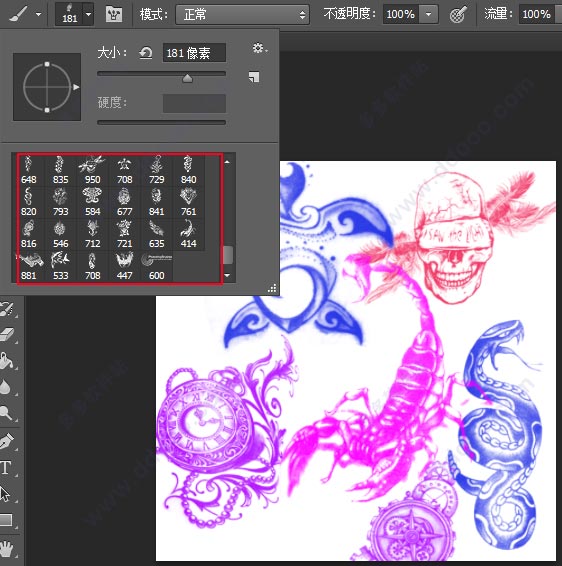Select the 712 brush preset
The image size is (562, 566).
click(x=92, y=234)
